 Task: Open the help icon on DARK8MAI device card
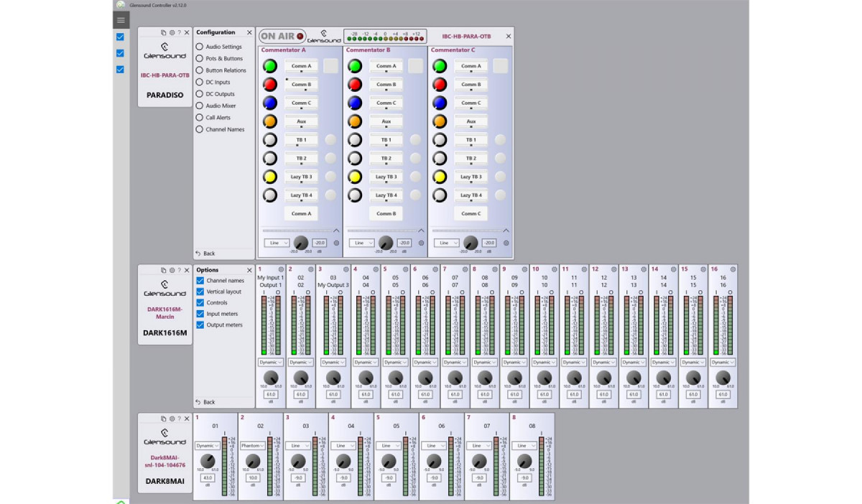click(x=179, y=419)
